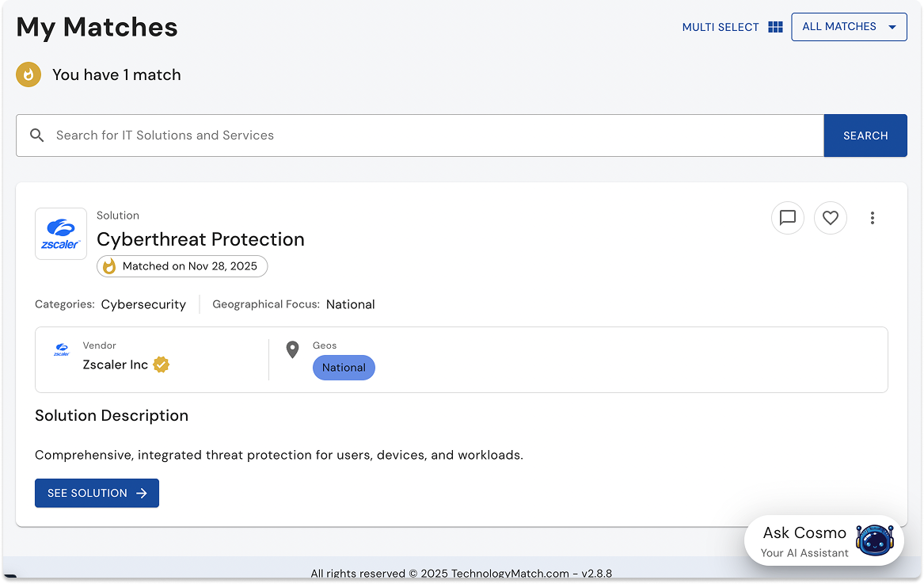Click the Cosmo robot avatar icon
The width and height of the screenshot is (924, 584).
coord(874,540)
